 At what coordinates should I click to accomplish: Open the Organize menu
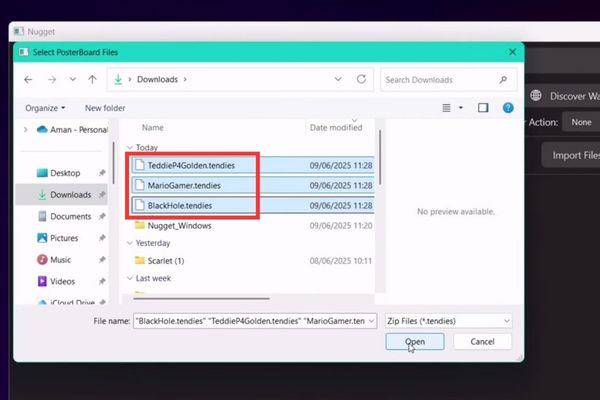click(45, 107)
